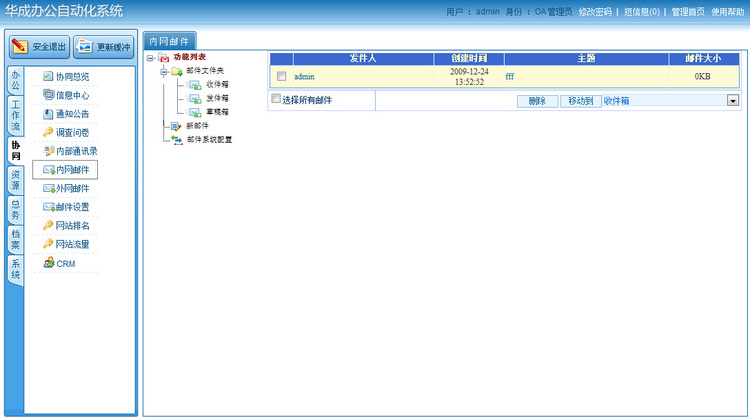Switch to the 资源 side tab
Image resolution: width=750 pixels, height=420 pixels.
pyautogui.click(x=15, y=180)
